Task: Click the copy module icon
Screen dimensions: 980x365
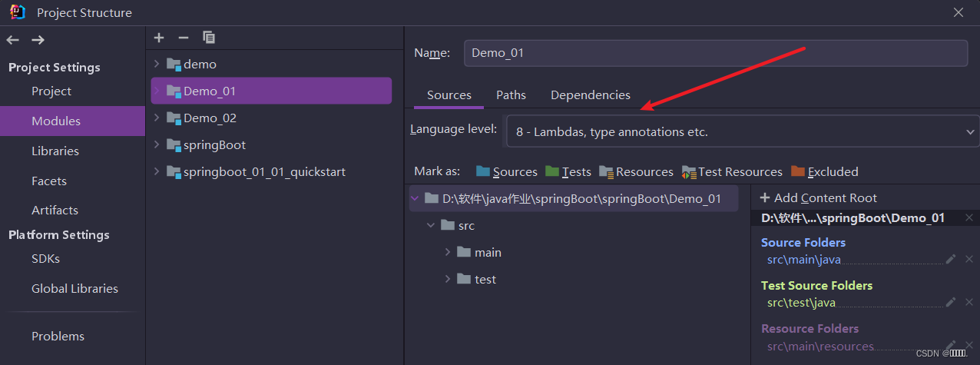Action: [208, 38]
